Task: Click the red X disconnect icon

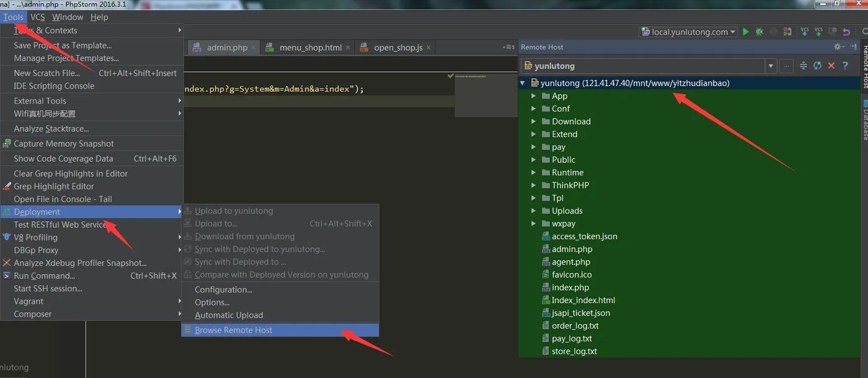Action: point(831,66)
